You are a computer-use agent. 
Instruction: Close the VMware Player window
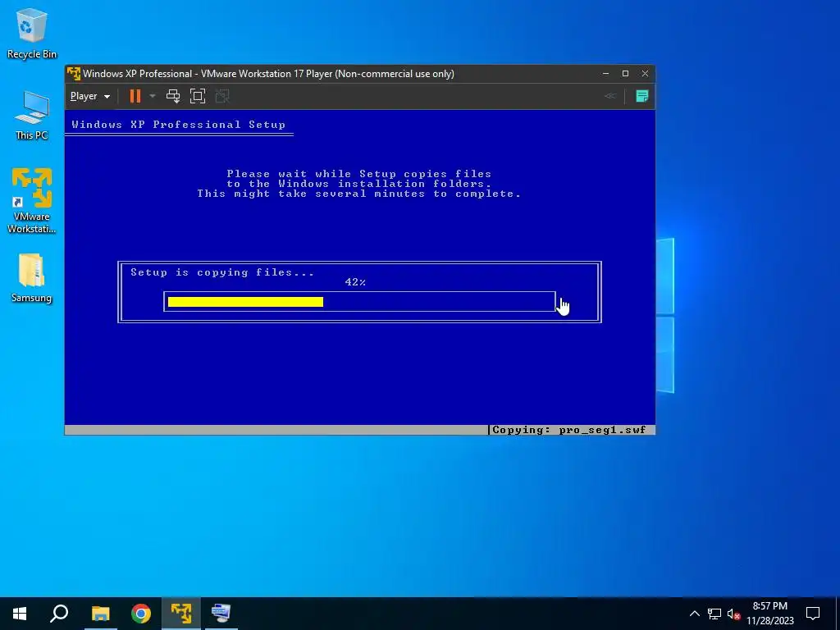[x=645, y=73]
